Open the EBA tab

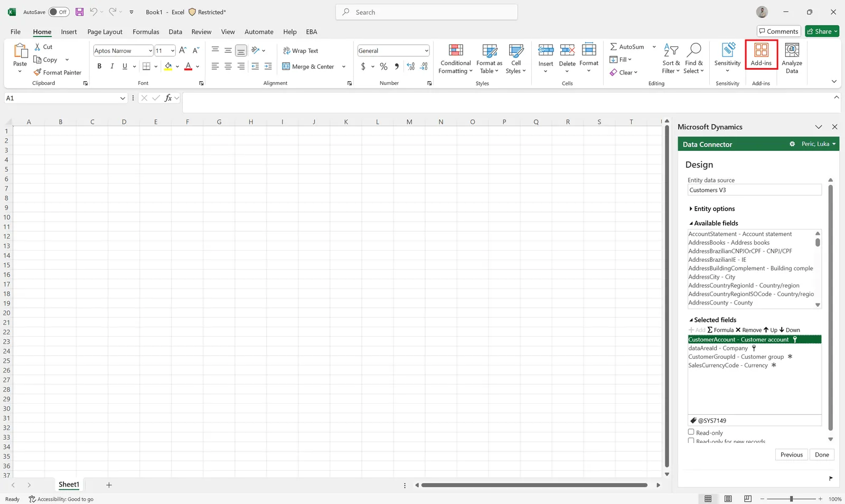[312, 32]
